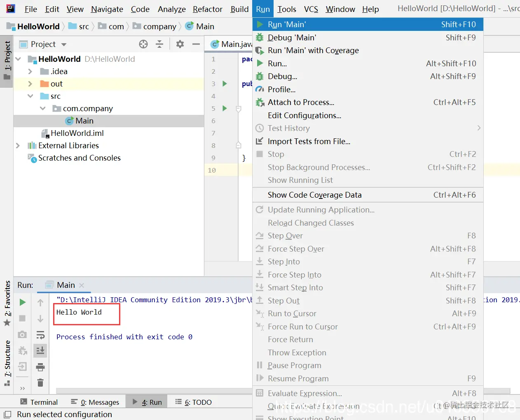Select HelloWorld.iml file
This screenshot has height=420, width=520.
click(x=73, y=133)
